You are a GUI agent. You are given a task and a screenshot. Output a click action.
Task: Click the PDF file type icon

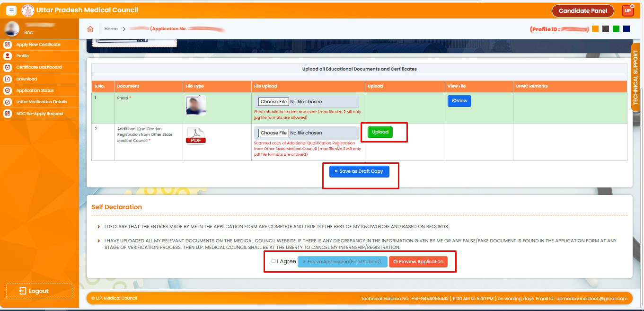pyautogui.click(x=195, y=136)
